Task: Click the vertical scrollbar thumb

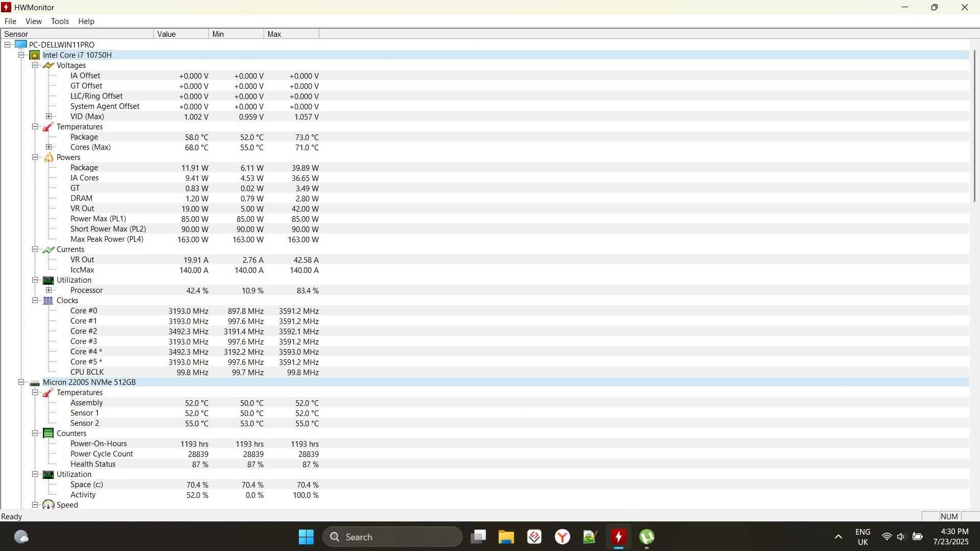Action: coord(974,126)
